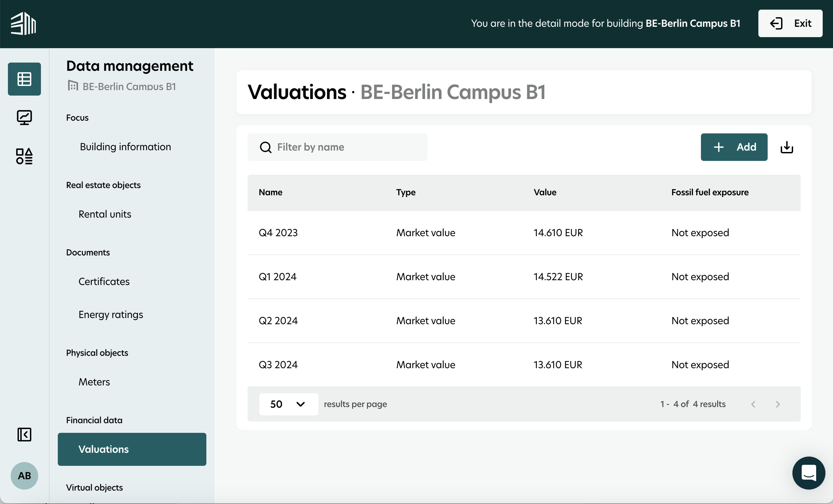Click the Documents section label
Image resolution: width=833 pixels, height=504 pixels.
pyautogui.click(x=88, y=252)
